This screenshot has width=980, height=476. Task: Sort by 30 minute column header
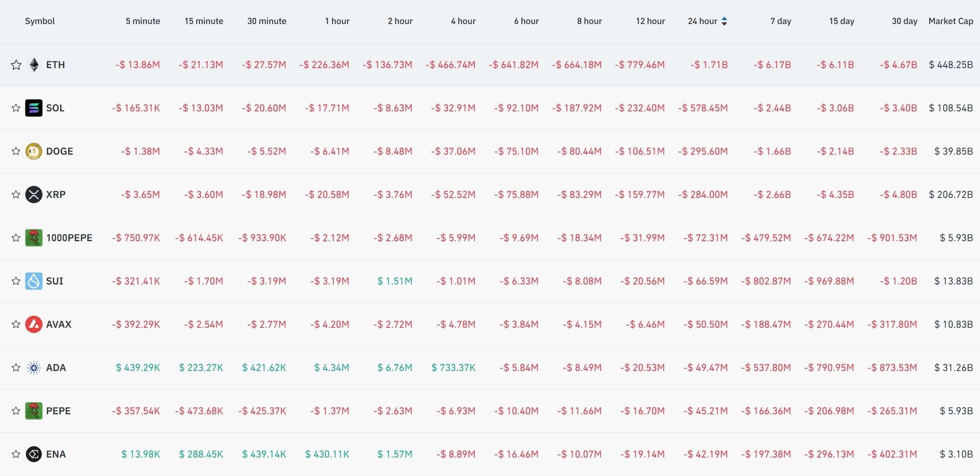click(267, 21)
